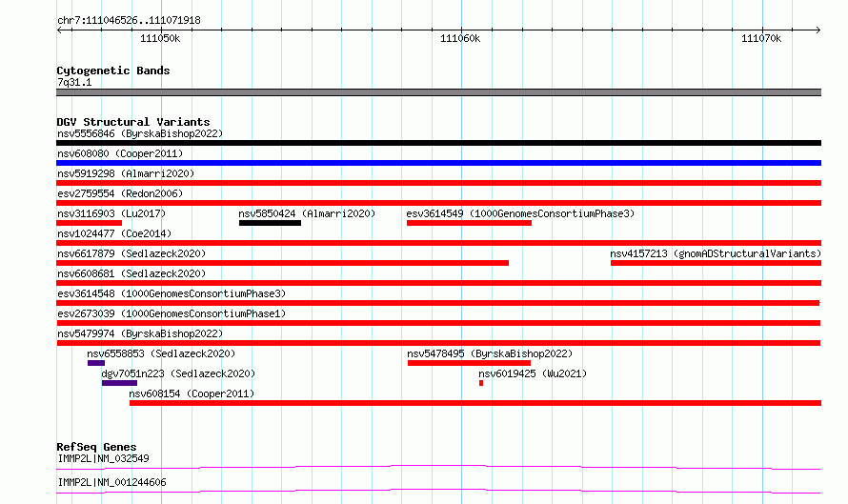Open the nsv3116903 (Lu2017) label

point(111,213)
